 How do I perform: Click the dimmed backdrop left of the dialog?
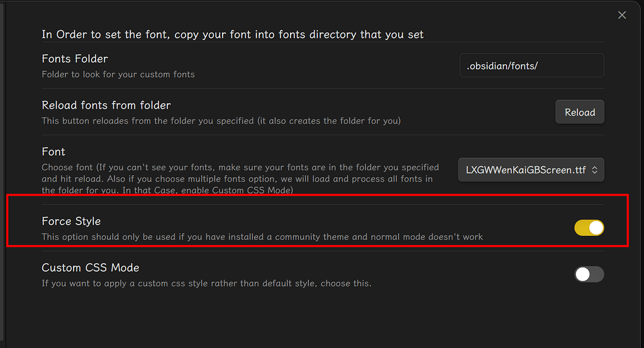point(2,188)
